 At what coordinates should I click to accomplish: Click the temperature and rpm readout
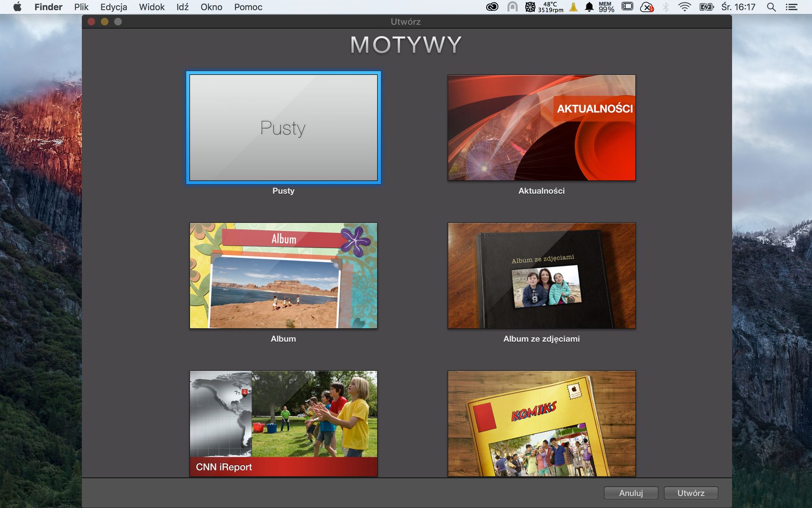[x=550, y=7]
